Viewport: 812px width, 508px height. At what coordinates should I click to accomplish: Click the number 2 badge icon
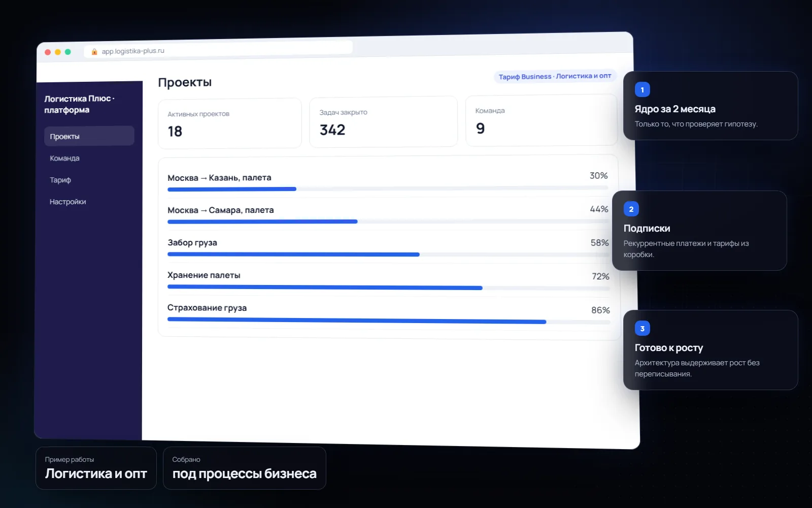[631, 209]
